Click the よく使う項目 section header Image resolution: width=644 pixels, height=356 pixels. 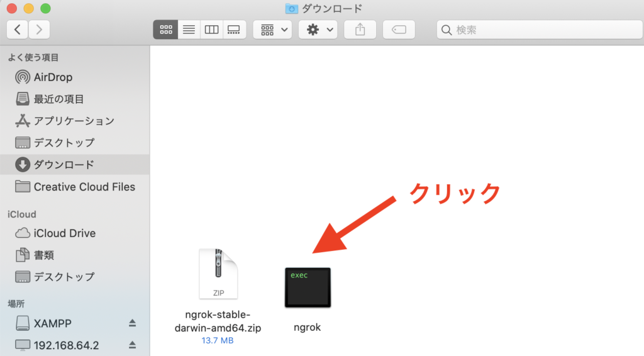click(33, 57)
